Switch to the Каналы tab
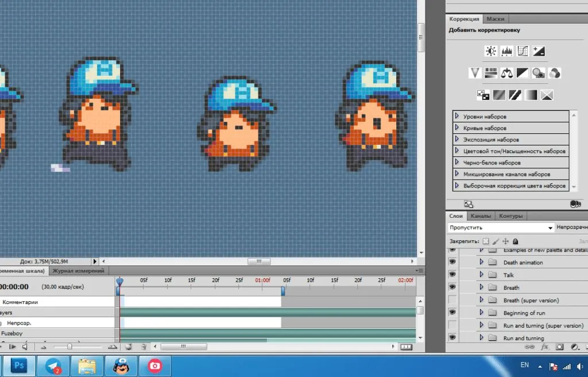Viewport: 588px width, 377px height. pyautogui.click(x=481, y=216)
